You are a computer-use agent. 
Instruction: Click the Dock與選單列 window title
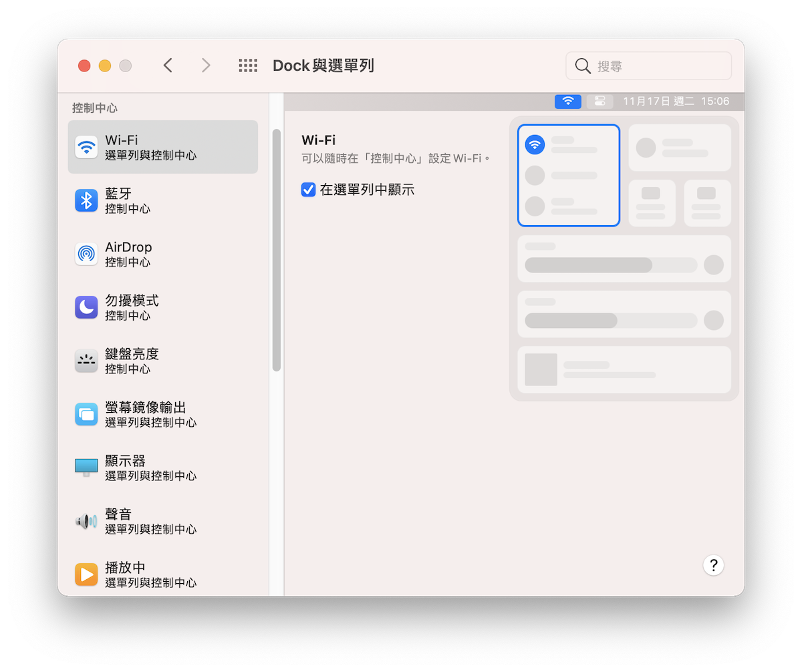(x=323, y=65)
